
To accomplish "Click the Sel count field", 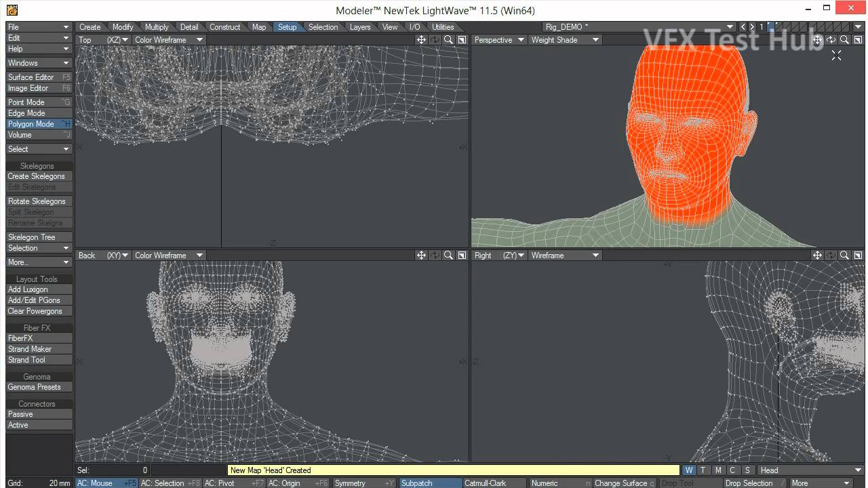I will (113, 470).
